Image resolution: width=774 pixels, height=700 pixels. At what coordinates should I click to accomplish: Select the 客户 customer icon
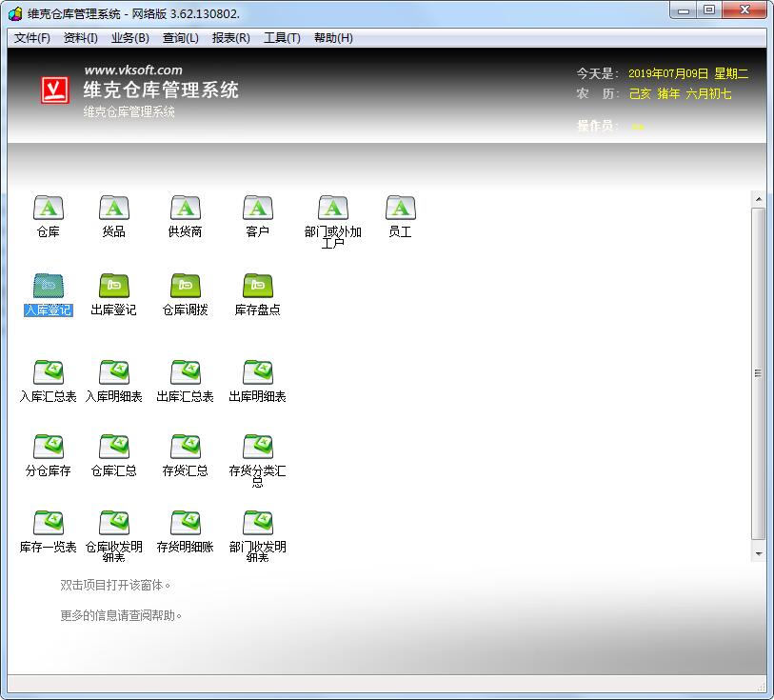click(x=257, y=209)
